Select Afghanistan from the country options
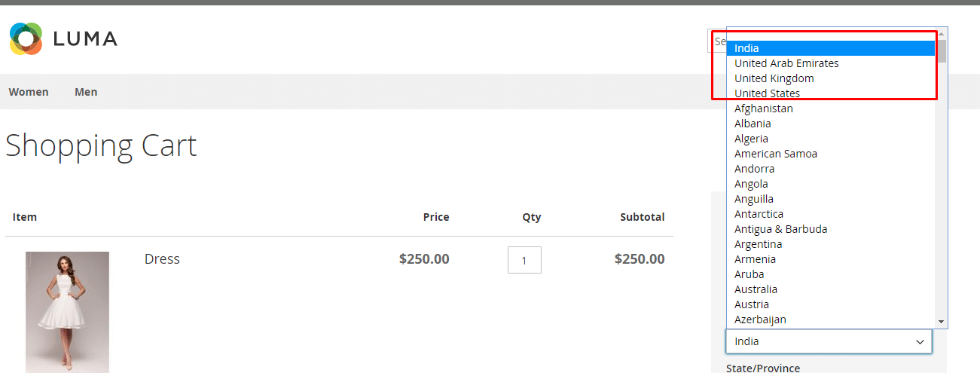980x373 pixels. (x=763, y=109)
